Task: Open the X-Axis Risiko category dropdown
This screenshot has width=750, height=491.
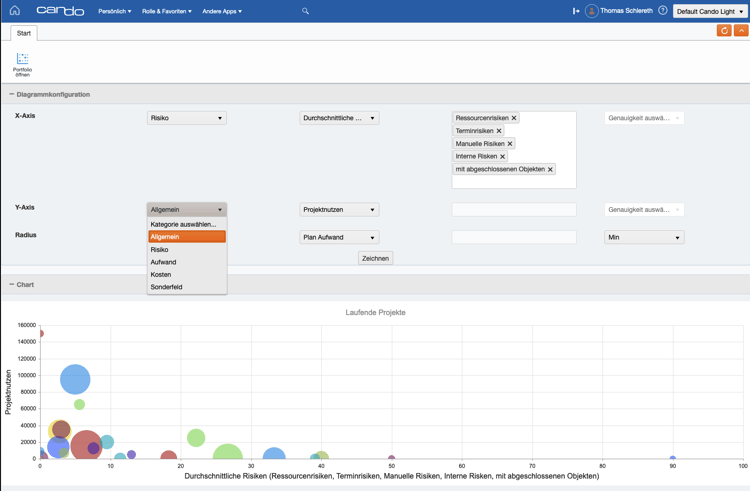Action: pyautogui.click(x=187, y=118)
